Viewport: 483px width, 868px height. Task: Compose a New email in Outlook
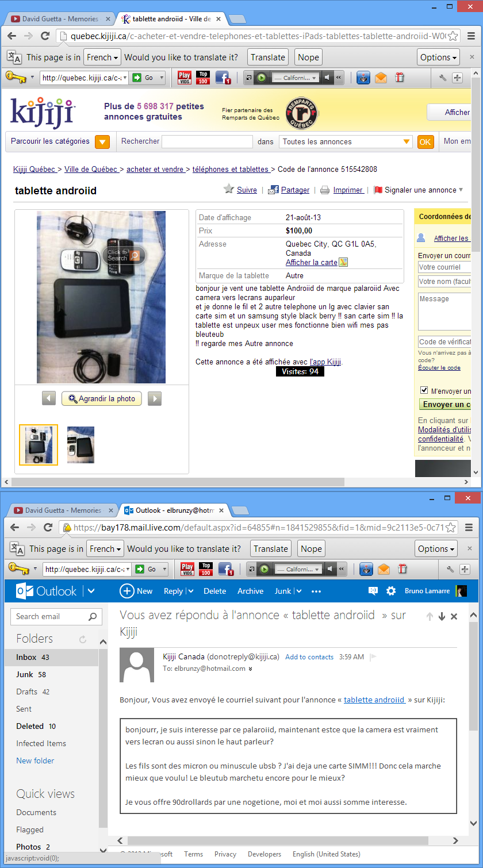pos(136,591)
